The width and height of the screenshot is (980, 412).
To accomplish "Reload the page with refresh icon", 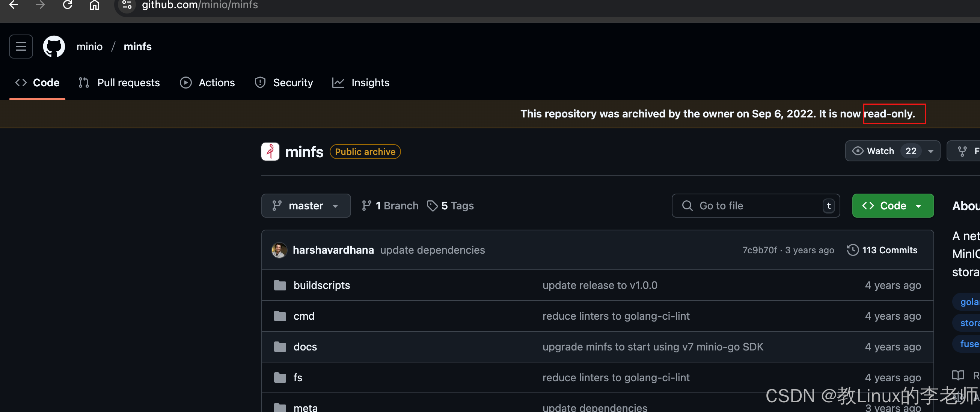I will coord(68,5).
